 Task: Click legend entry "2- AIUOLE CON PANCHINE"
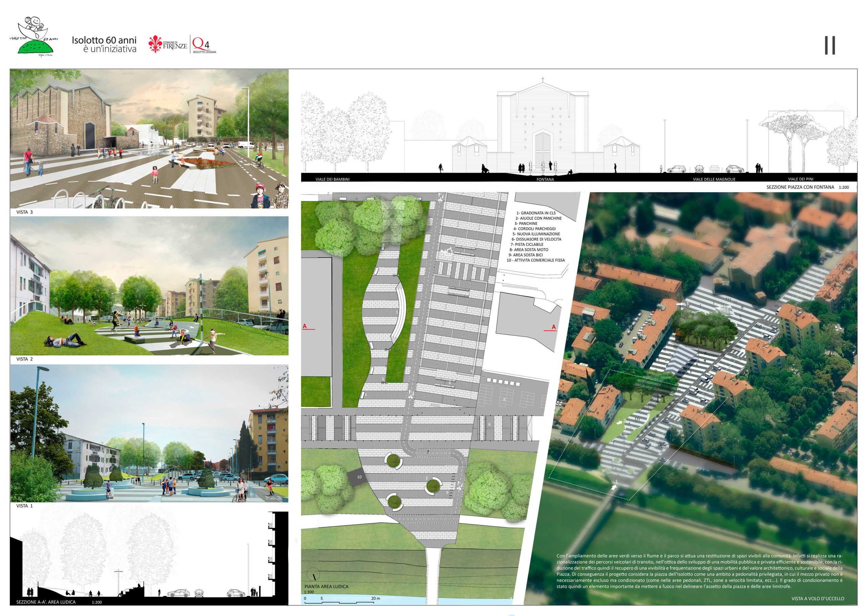click(x=538, y=219)
